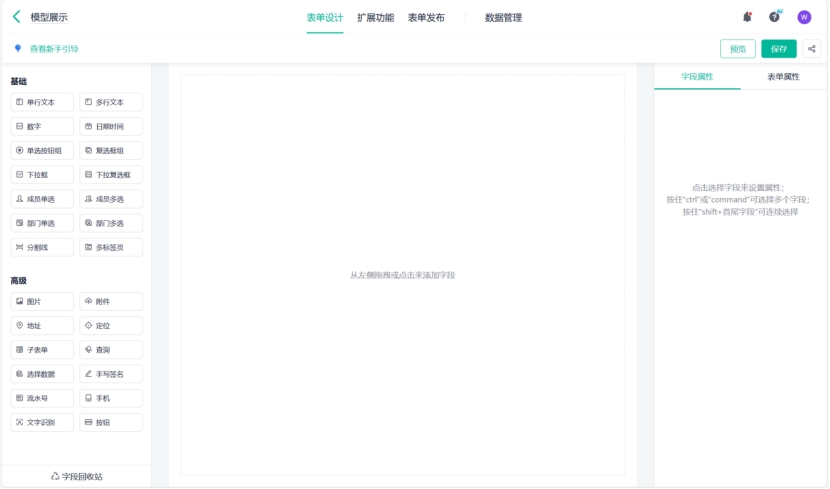The width and height of the screenshot is (830, 489).
Task: Open 查看新手引导 guide link
Action: point(53,49)
